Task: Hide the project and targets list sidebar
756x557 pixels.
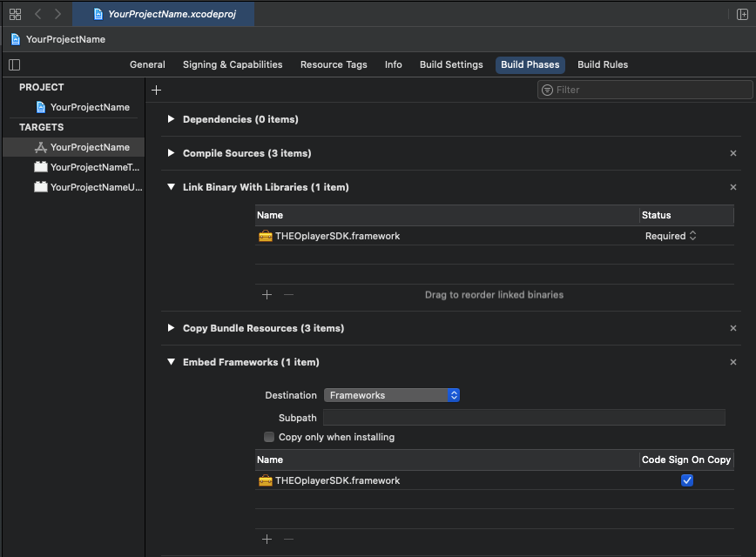Action: tap(14, 64)
